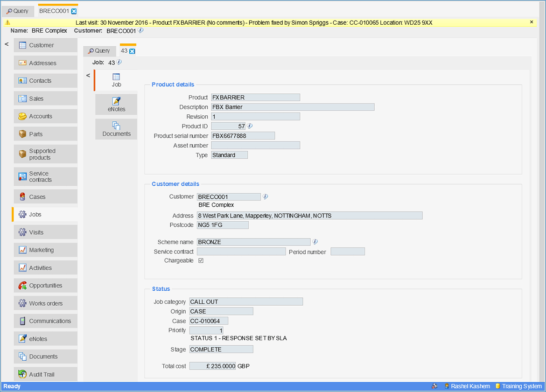Viewport: 546px width, 392px height.
Task: Open the Works orders section
Action: coord(46,303)
